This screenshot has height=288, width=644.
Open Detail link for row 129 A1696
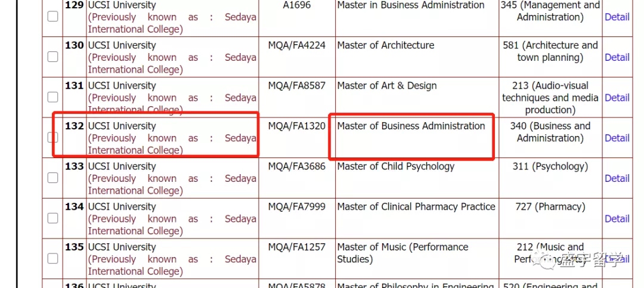coord(617,17)
